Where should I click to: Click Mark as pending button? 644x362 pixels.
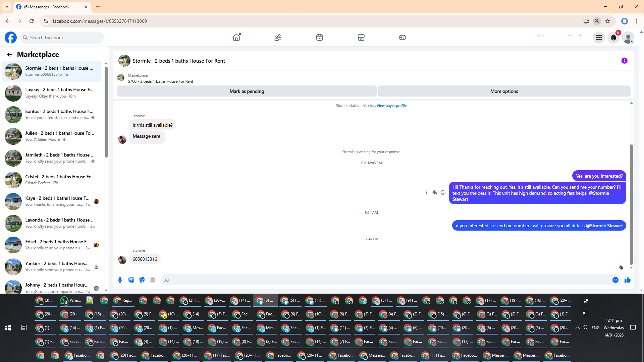click(247, 91)
